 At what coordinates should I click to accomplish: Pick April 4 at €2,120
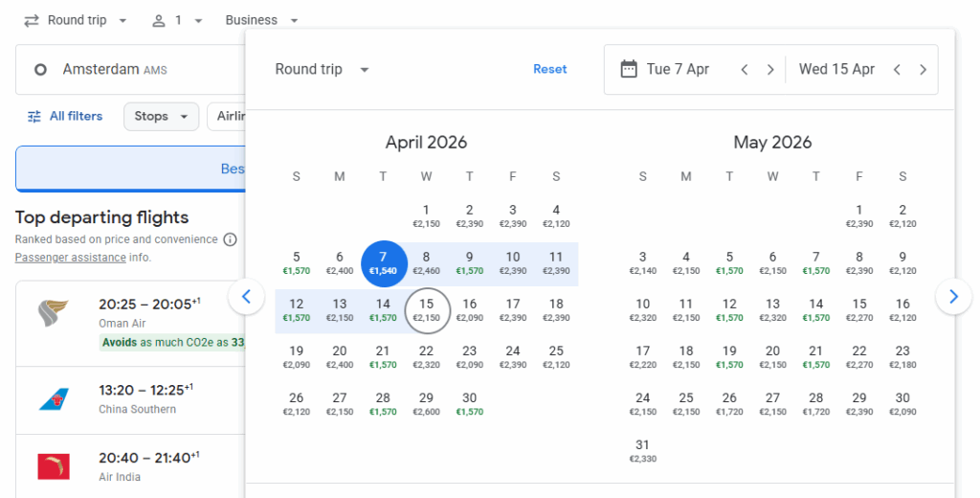pos(556,215)
